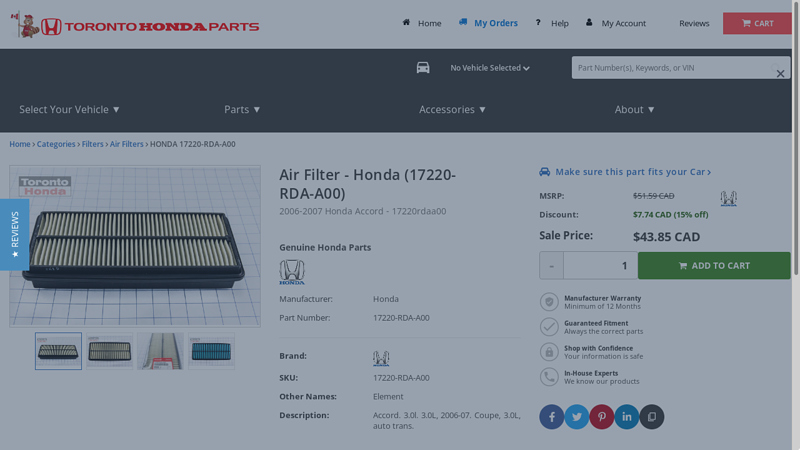
Task: Click the Toronto Honda Parts logo
Action: pos(136,26)
